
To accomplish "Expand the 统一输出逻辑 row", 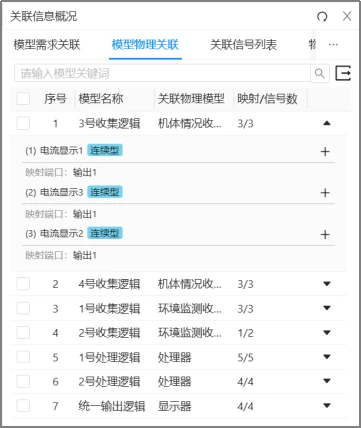I will (327, 406).
